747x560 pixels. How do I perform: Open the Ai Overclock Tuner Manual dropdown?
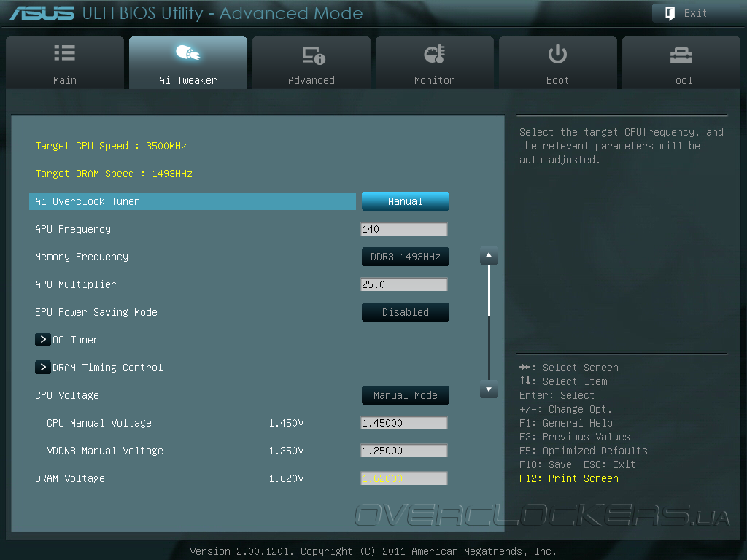click(406, 201)
